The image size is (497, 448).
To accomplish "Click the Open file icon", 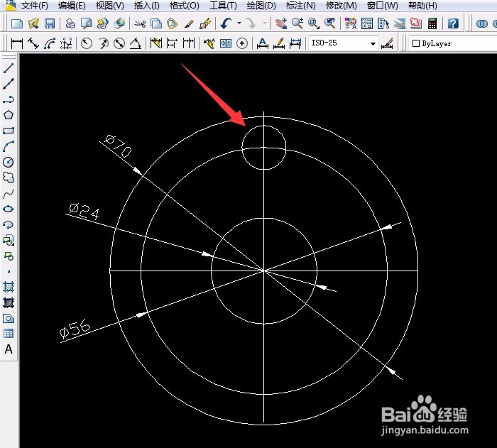I will 33,23.
